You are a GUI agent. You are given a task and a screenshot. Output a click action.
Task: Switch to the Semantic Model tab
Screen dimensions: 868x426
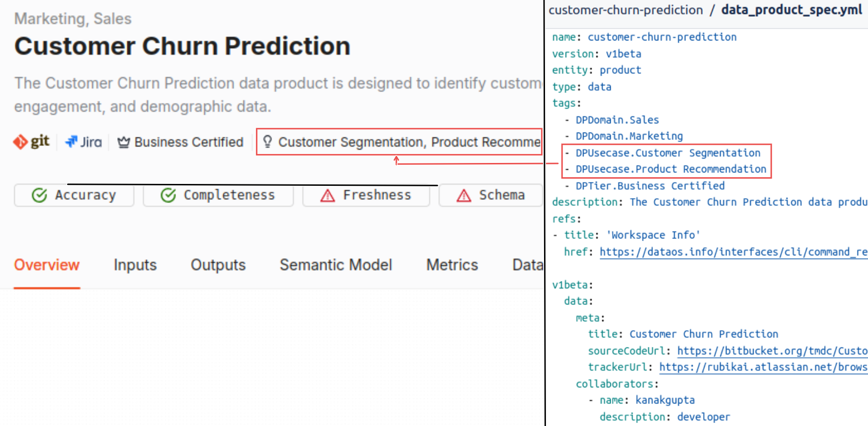click(336, 265)
